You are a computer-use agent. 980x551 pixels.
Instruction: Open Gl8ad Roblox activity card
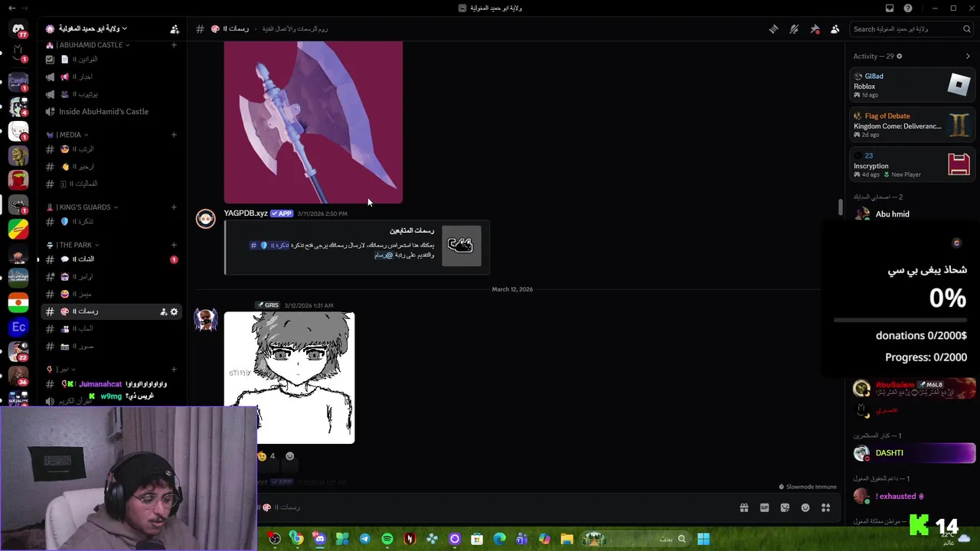(x=912, y=85)
